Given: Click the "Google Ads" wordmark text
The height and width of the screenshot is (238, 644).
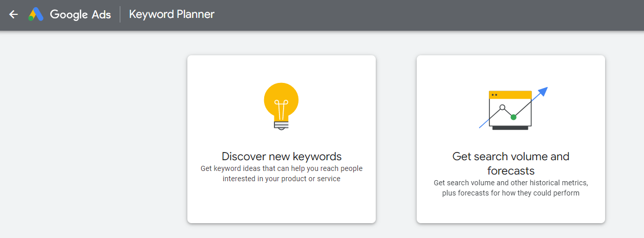Looking at the screenshot, I should tap(80, 14).
